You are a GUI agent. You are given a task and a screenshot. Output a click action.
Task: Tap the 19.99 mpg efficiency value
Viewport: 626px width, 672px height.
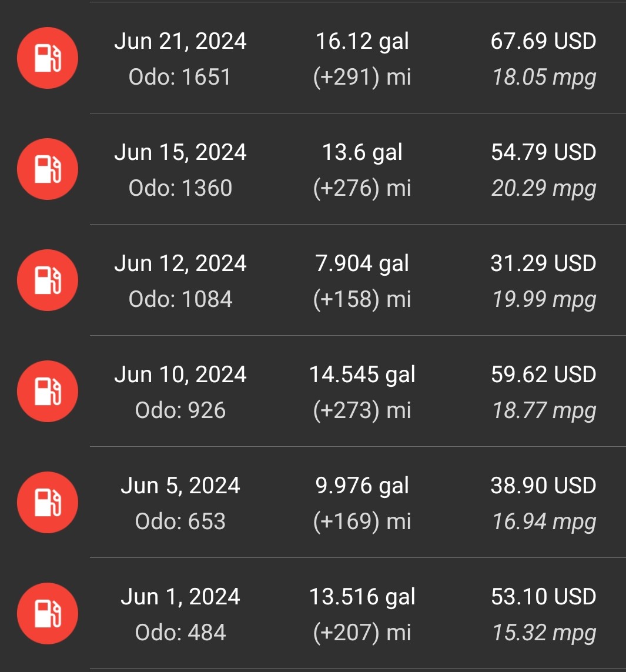pos(544,300)
